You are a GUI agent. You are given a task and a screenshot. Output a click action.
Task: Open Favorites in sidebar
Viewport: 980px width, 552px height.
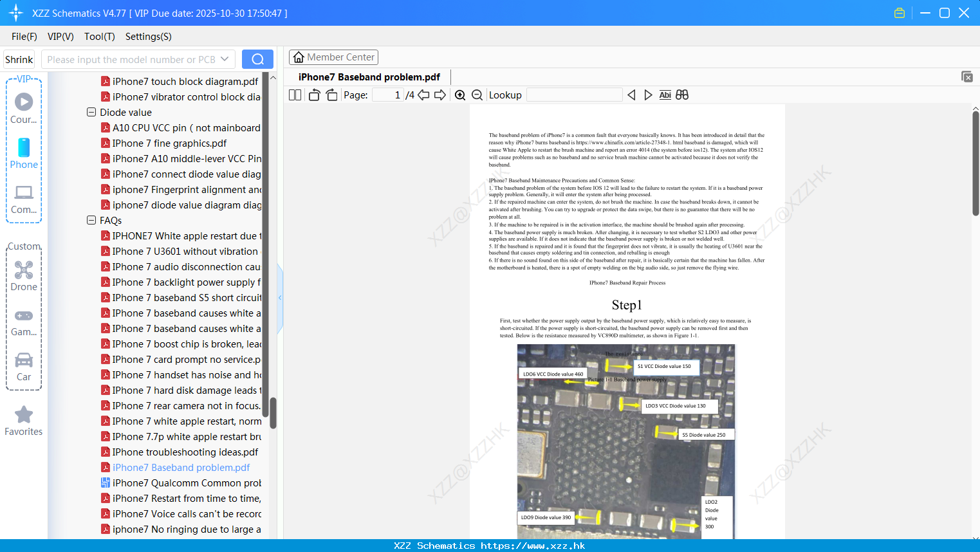pyautogui.click(x=24, y=421)
